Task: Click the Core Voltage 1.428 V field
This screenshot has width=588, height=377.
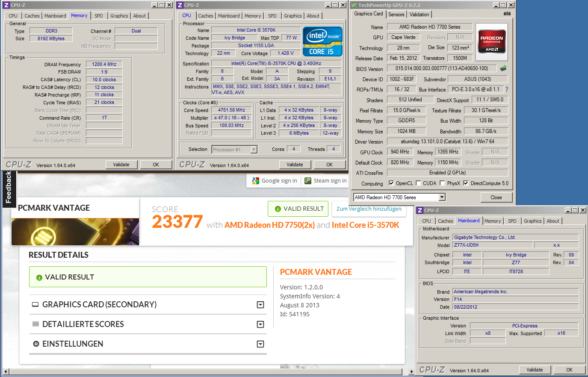Action: pyautogui.click(x=286, y=53)
